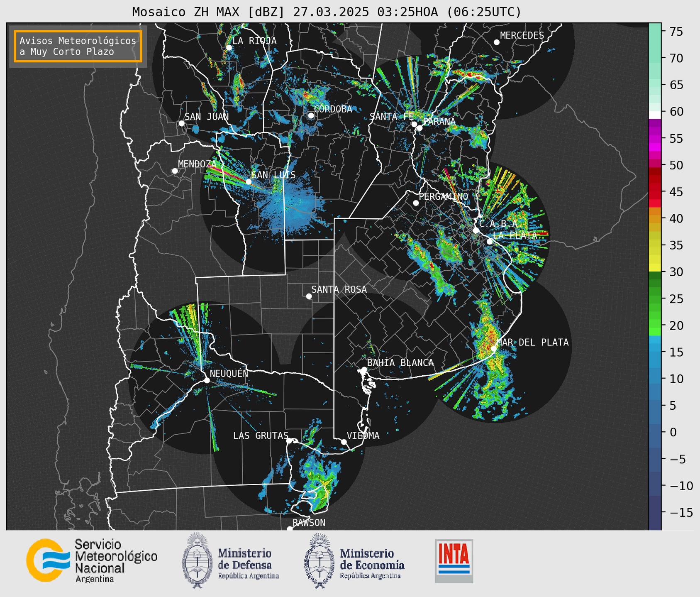Click the LAS GRUTAS label text

(x=261, y=436)
